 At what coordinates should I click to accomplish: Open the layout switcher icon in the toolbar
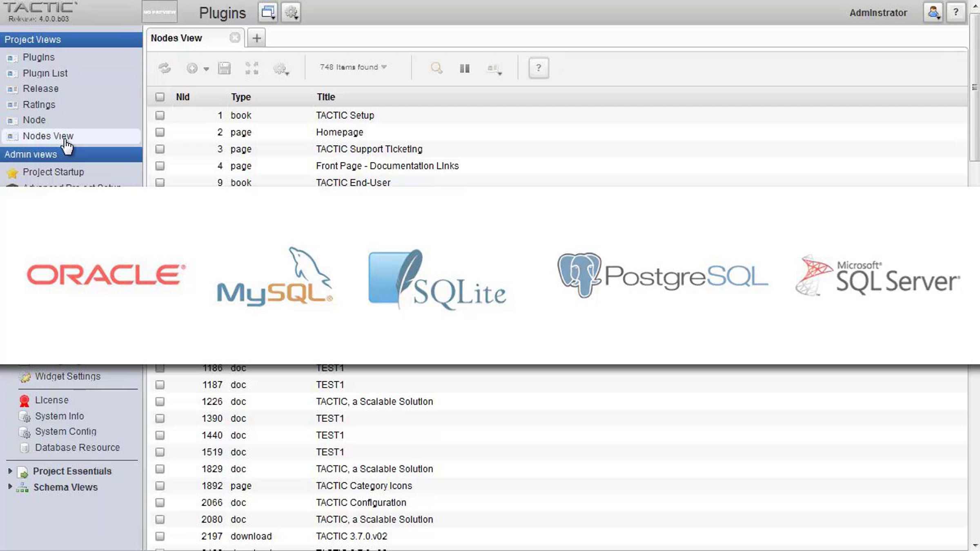(494, 69)
